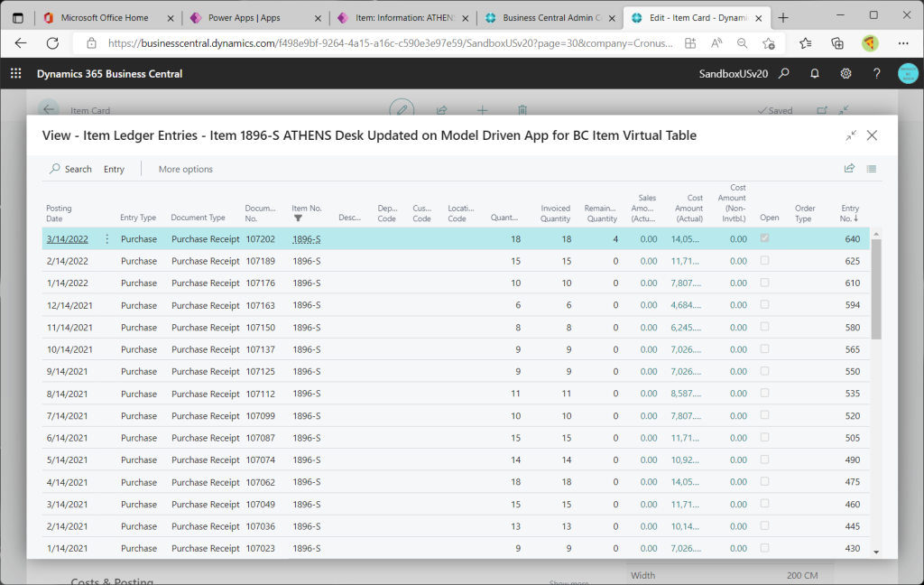924x585 pixels.
Task: Open the browser profile icon
Action: [870, 43]
